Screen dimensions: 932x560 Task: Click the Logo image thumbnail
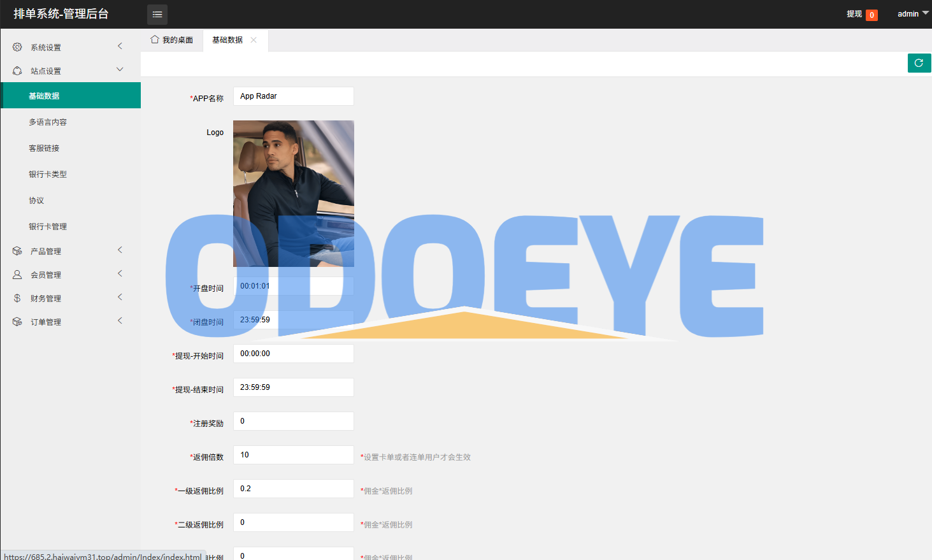[293, 193]
